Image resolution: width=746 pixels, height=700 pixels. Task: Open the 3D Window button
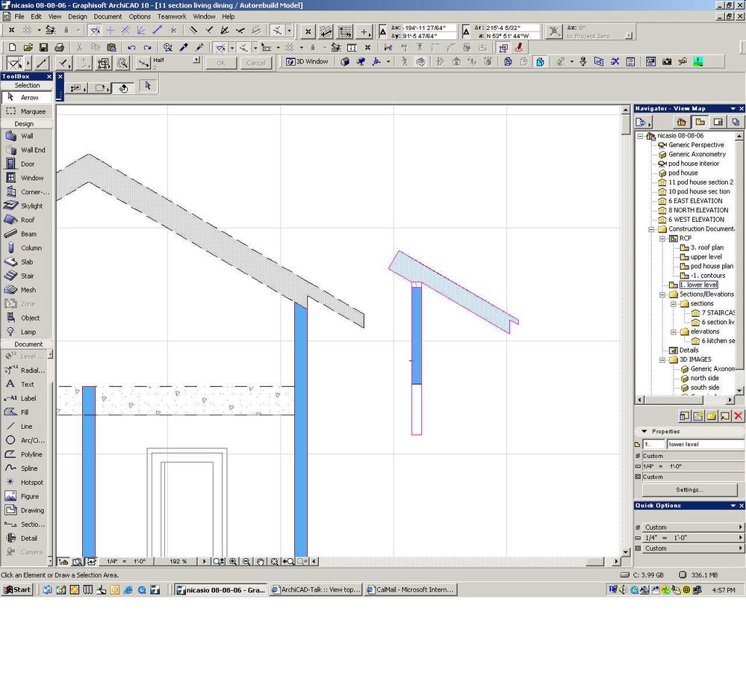click(307, 62)
